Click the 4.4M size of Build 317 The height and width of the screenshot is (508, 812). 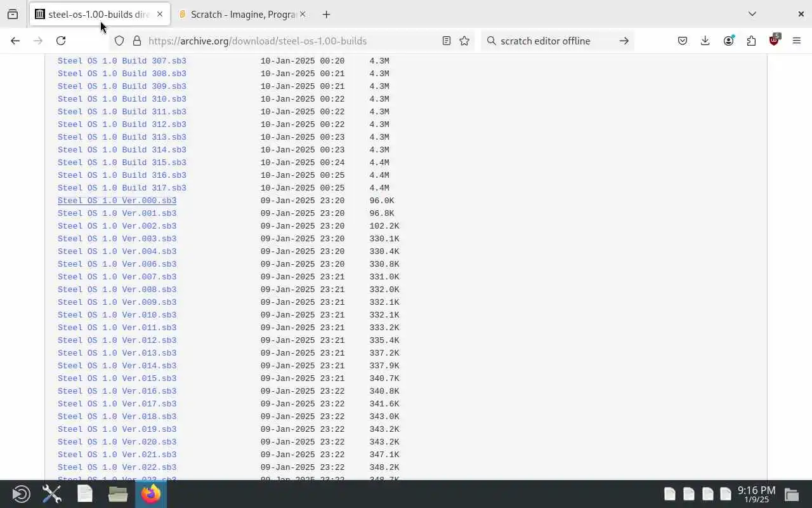coord(379,188)
